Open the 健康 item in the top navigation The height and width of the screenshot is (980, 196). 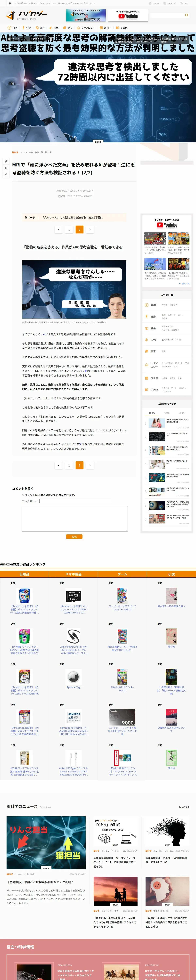coord(26,28)
